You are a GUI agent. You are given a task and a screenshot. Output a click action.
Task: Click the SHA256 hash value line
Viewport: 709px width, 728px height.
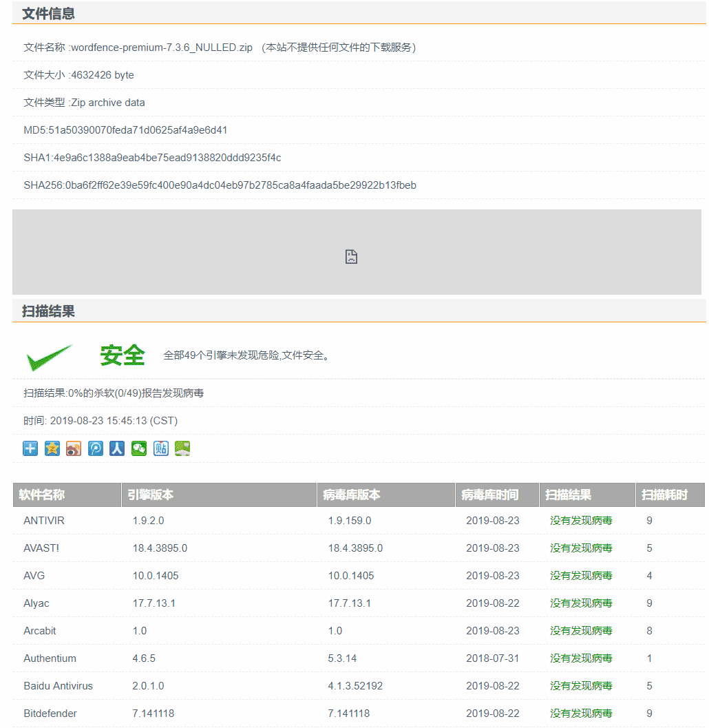(x=220, y=185)
